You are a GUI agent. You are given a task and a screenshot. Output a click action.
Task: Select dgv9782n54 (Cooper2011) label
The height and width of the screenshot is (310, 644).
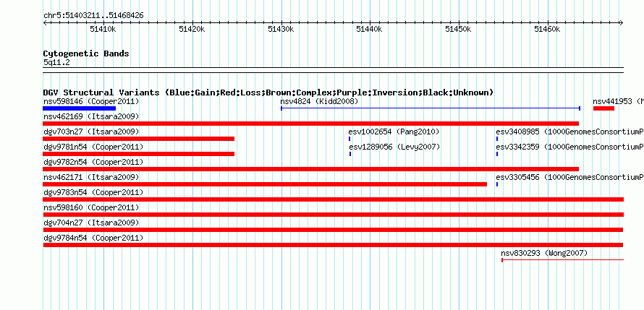(x=93, y=162)
